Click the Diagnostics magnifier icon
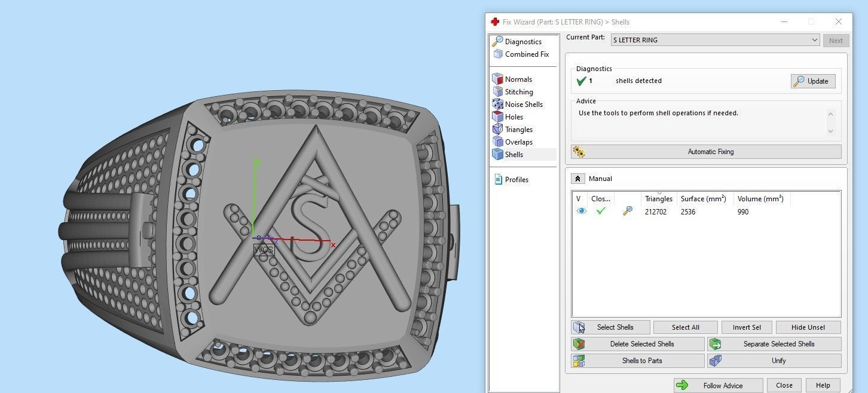This screenshot has width=868, height=393. [497, 41]
